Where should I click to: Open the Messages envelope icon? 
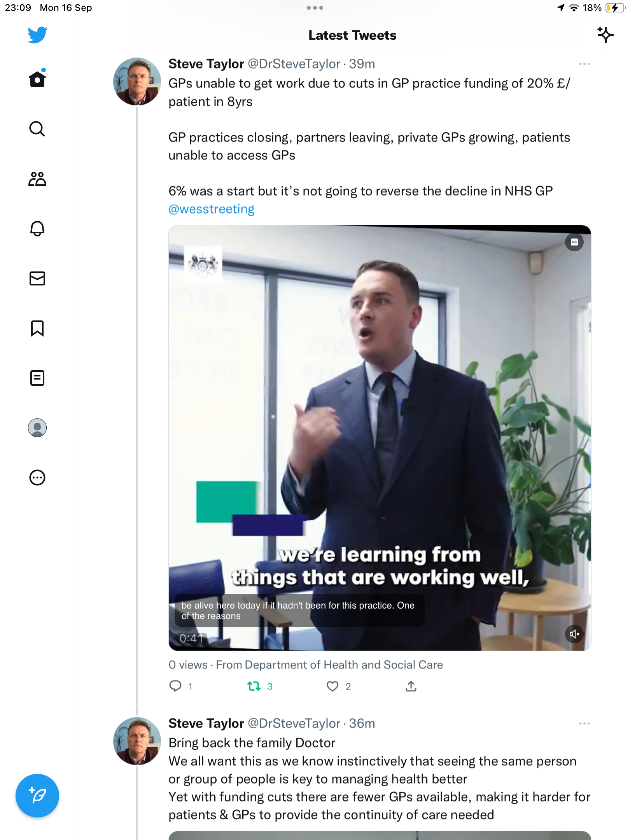[x=37, y=278]
